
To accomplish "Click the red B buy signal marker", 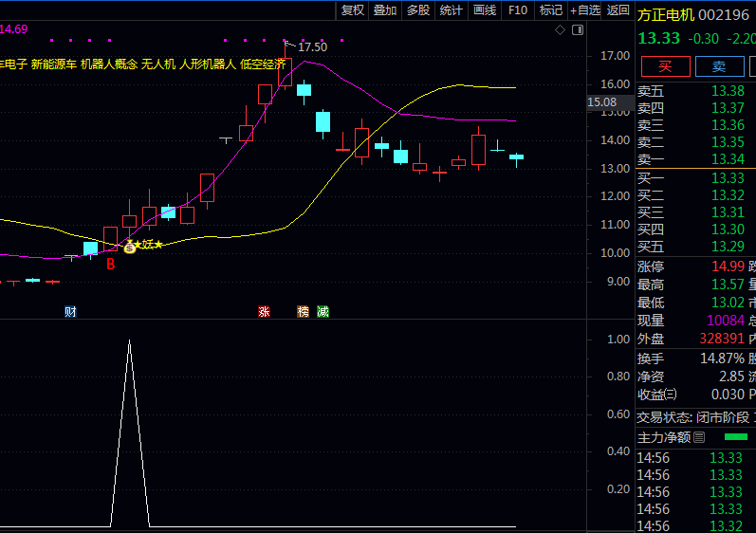I will [x=110, y=264].
